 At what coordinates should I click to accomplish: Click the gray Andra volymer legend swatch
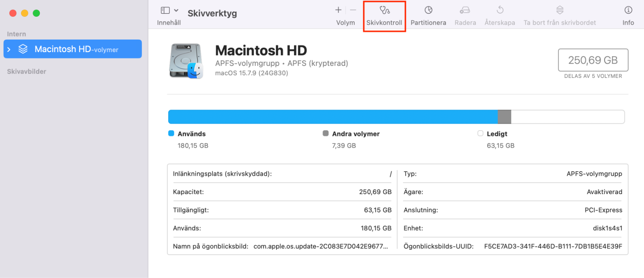pos(326,133)
